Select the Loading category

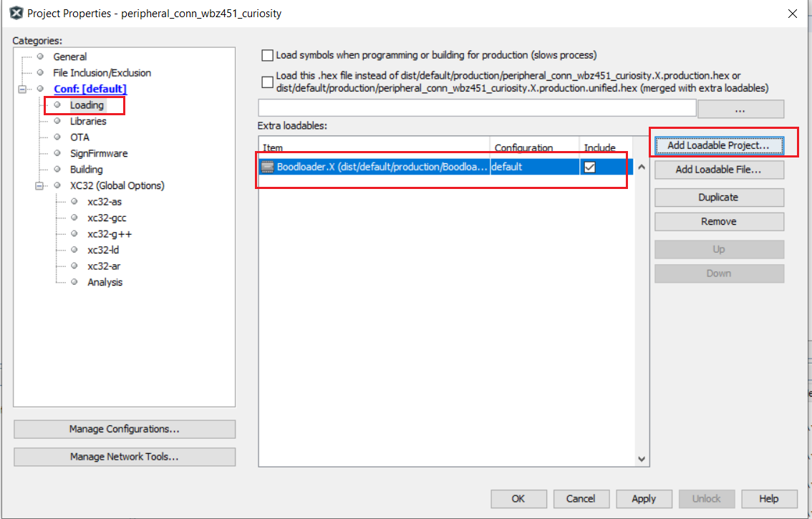(87, 105)
